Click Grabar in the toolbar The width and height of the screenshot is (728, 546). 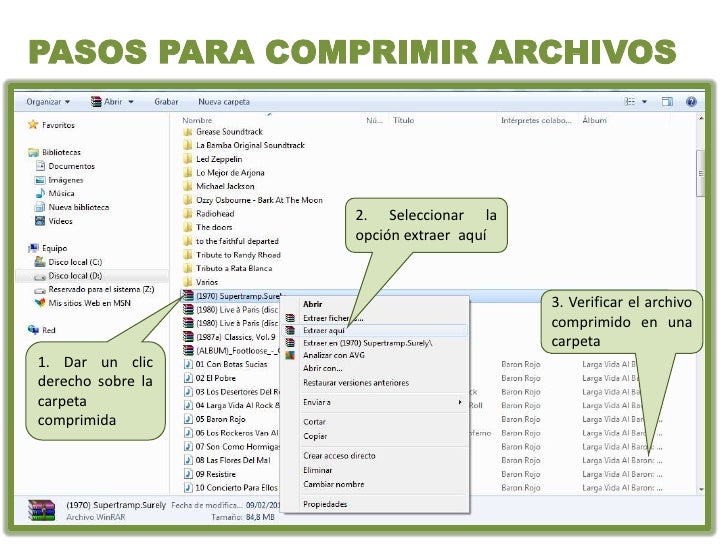(x=166, y=102)
